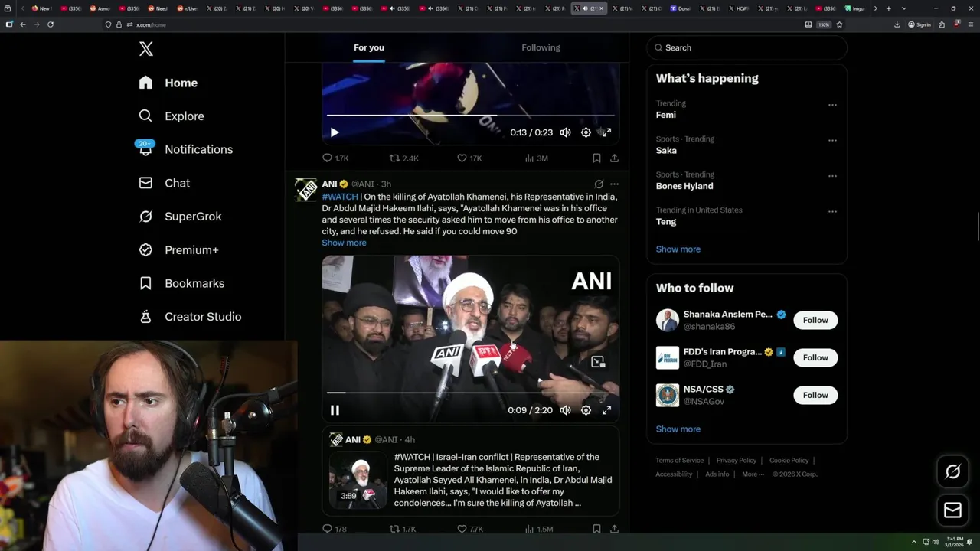
Task: Reply to ANI post with 178 replies
Action: click(335, 529)
